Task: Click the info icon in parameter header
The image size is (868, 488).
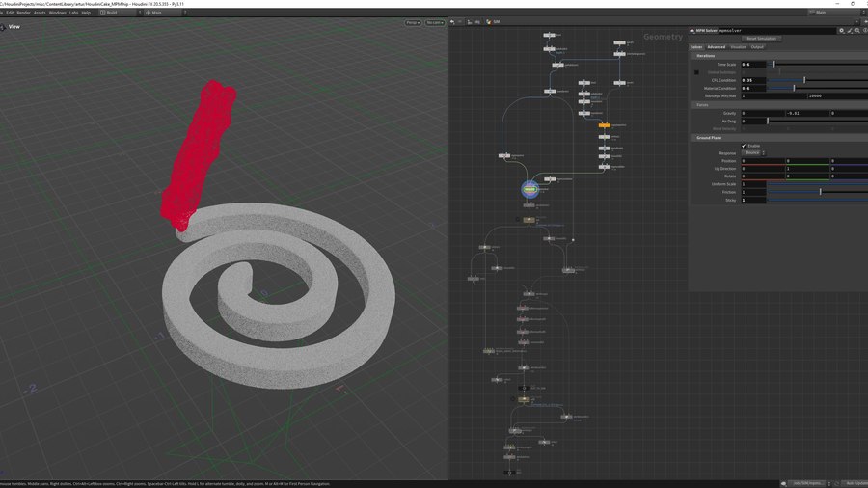Action: tap(864, 30)
